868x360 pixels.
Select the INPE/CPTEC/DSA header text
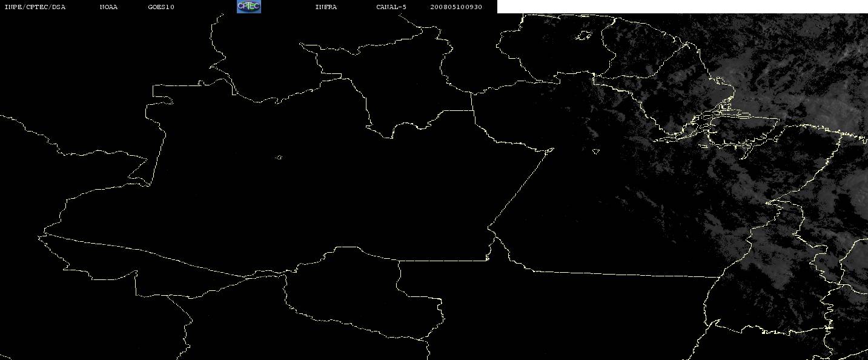(35, 7)
